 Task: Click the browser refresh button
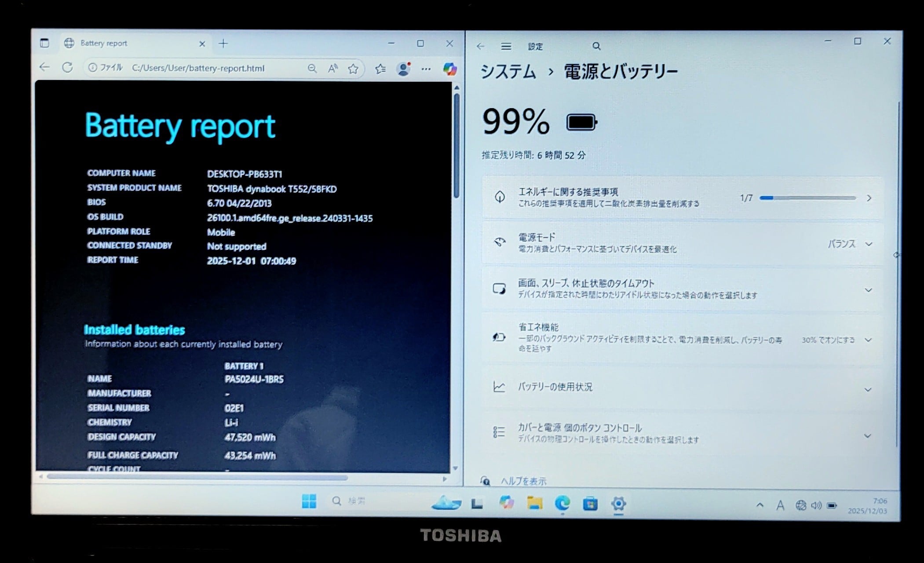pos(67,68)
